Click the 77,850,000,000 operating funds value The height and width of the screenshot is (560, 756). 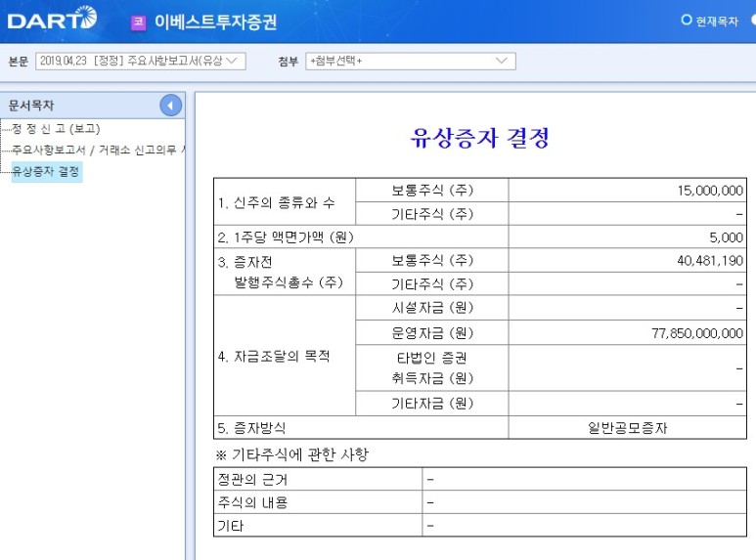point(697,333)
